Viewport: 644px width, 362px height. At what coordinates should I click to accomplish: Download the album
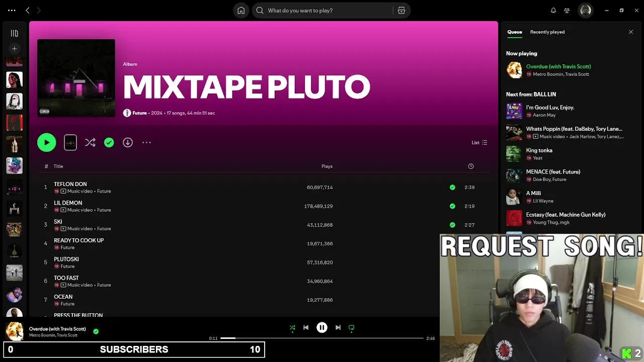tap(128, 142)
